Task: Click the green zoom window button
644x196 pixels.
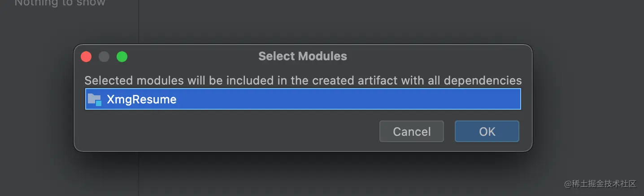Action: tap(122, 57)
